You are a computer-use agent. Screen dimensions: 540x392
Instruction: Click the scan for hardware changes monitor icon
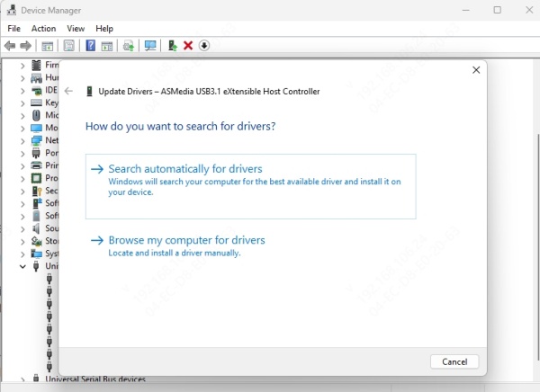[150, 46]
